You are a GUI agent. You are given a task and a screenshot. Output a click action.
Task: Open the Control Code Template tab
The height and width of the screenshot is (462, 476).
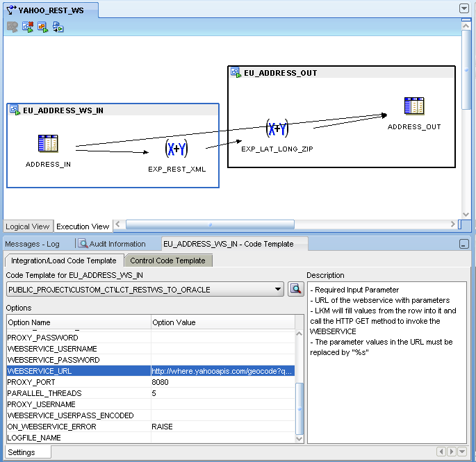(167, 261)
